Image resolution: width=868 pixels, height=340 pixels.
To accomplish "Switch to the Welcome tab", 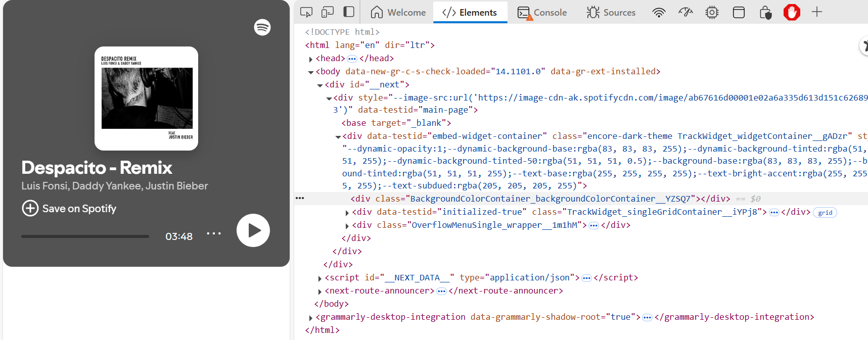I will [x=398, y=12].
